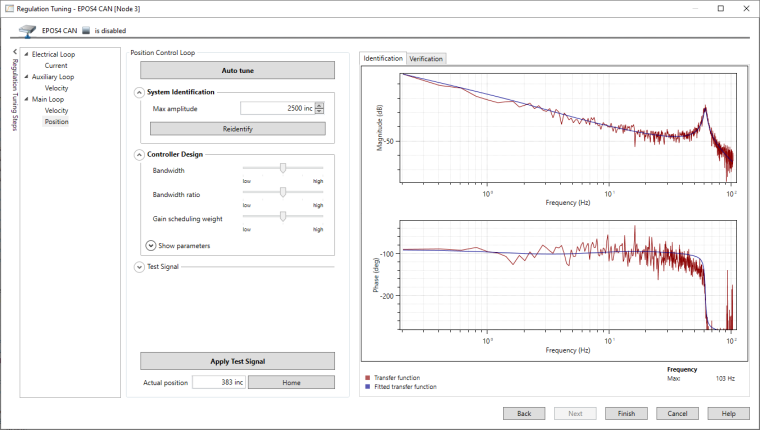Viewport: 760px width, 430px height.
Task: Click the Bandwidth slider handle
Action: tap(284, 168)
